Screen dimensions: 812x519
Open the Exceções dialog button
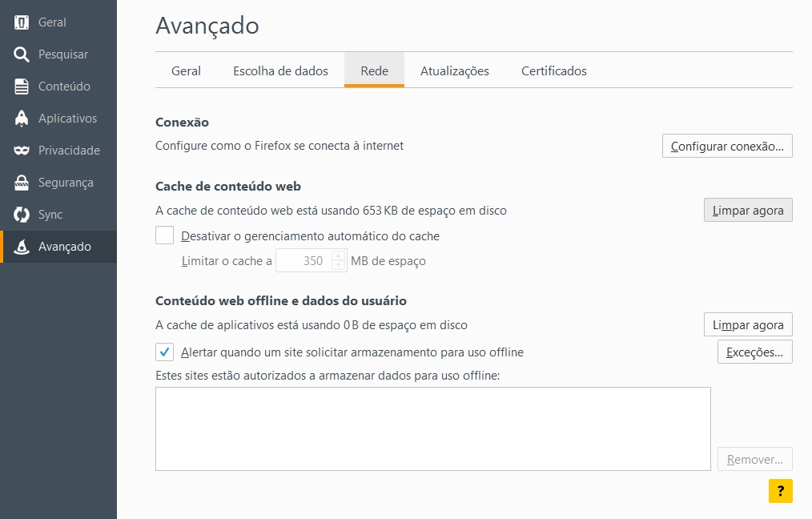click(x=754, y=352)
